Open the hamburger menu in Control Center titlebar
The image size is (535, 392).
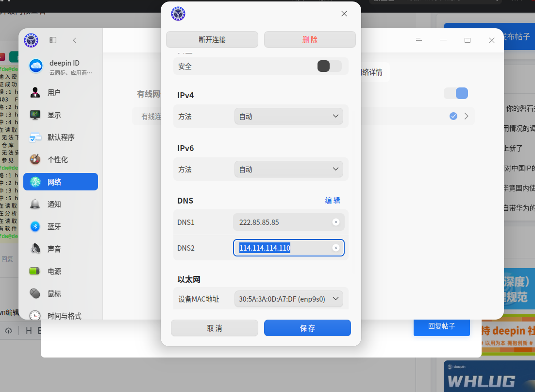pos(419,41)
